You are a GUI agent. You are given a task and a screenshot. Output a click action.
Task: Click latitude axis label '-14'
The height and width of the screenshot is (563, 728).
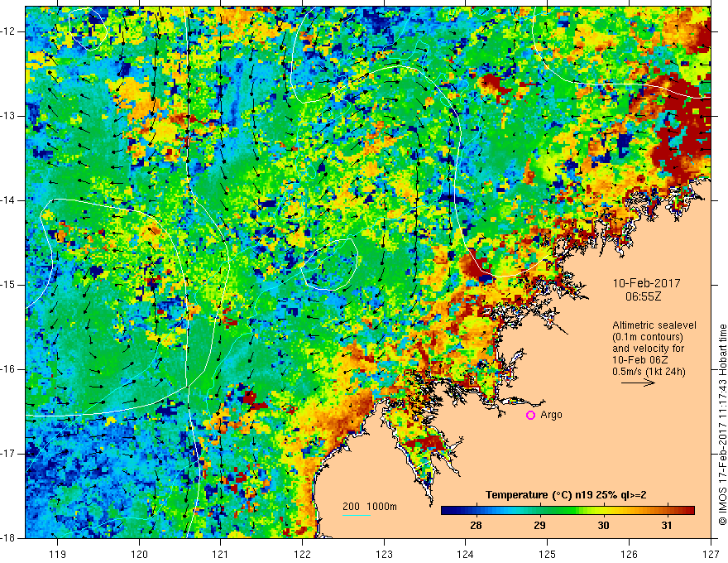click(x=8, y=200)
